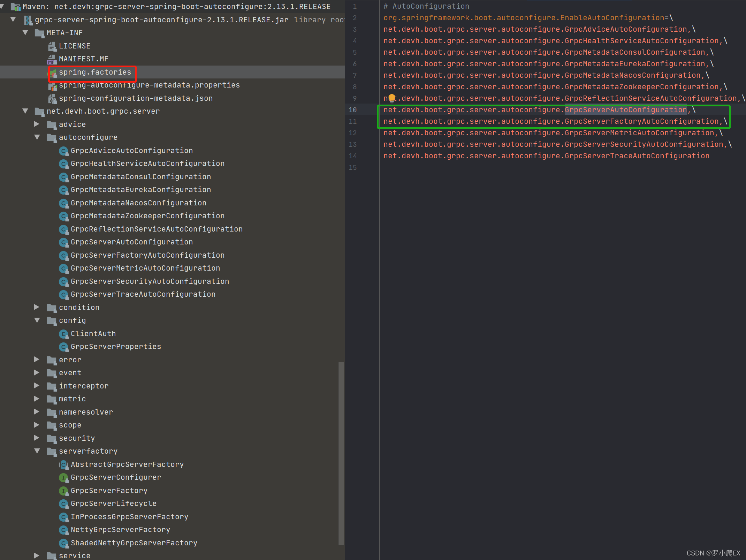The height and width of the screenshot is (560, 746).
Task: Expand the interceptor package
Action: pyautogui.click(x=37, y=386)
